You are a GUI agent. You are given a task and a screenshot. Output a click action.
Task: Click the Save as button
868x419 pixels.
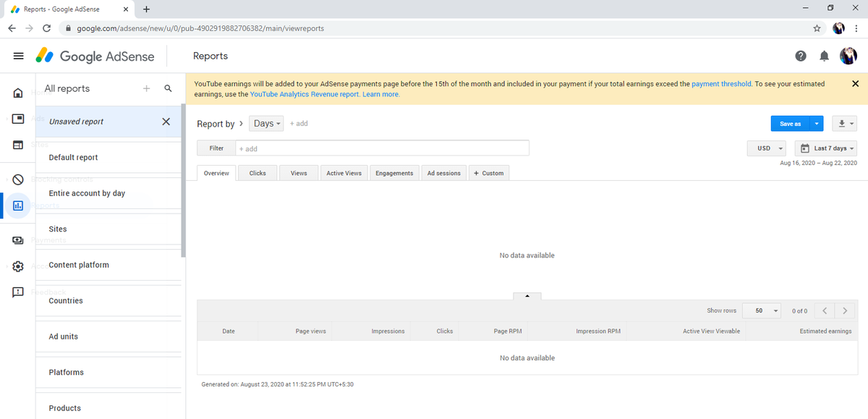click(x=791, y=124)
